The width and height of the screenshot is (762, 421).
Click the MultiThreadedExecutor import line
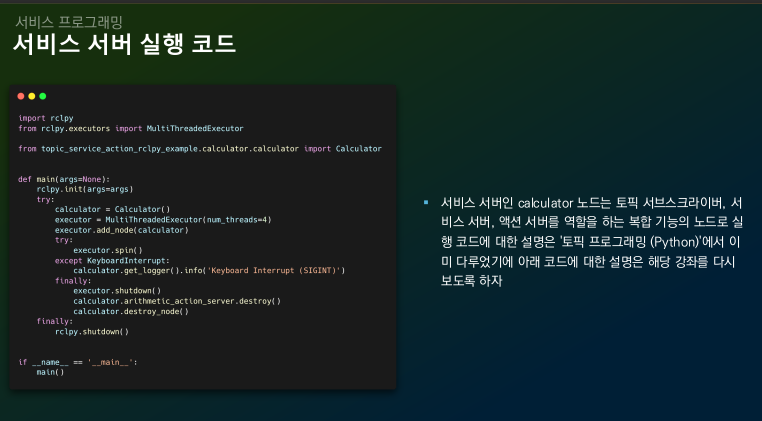point(131,128)
